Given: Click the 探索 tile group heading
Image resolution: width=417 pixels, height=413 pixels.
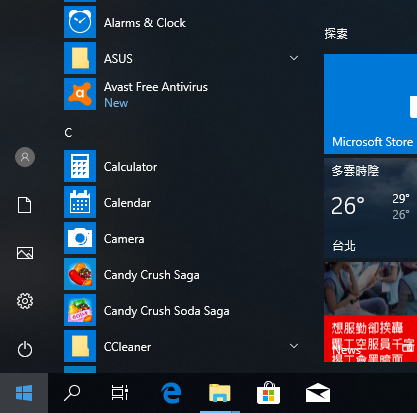Looking at the screenshot, I should tap(336, 34).
